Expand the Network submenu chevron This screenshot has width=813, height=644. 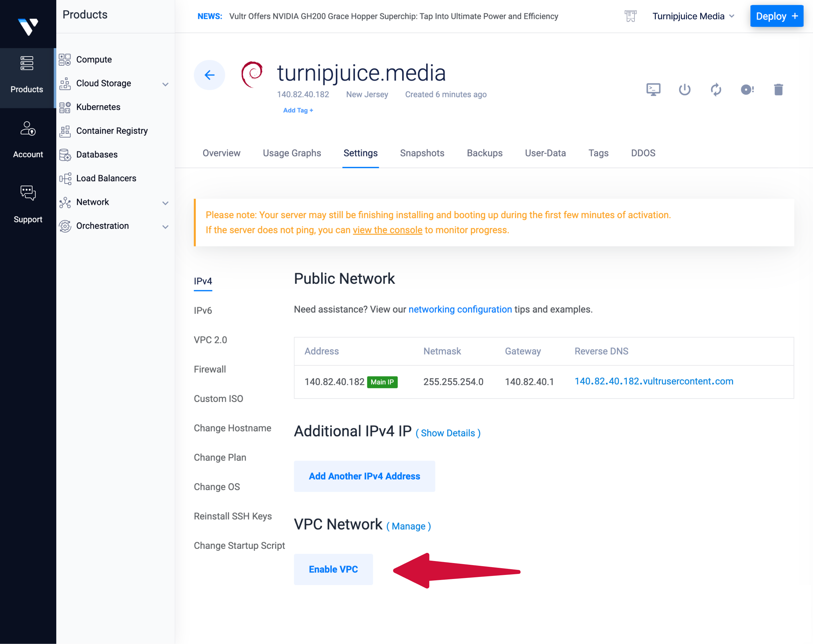[165, 203]
